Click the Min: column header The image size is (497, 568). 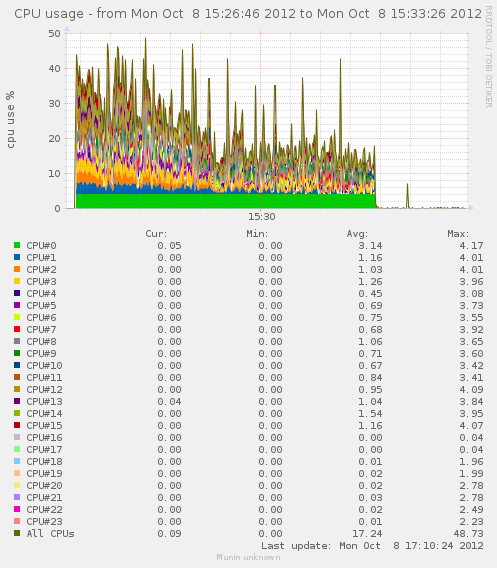[x=257, y=234]
